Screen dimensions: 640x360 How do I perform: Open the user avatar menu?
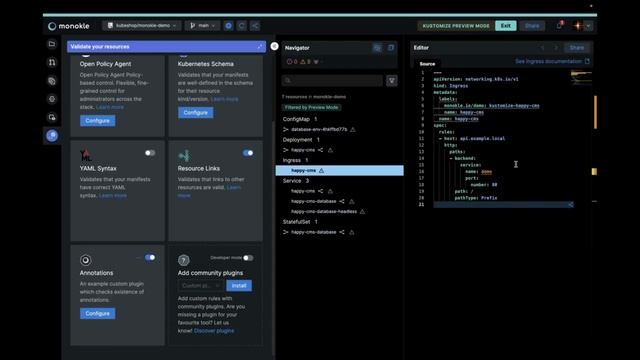click(x=578, y=26)
